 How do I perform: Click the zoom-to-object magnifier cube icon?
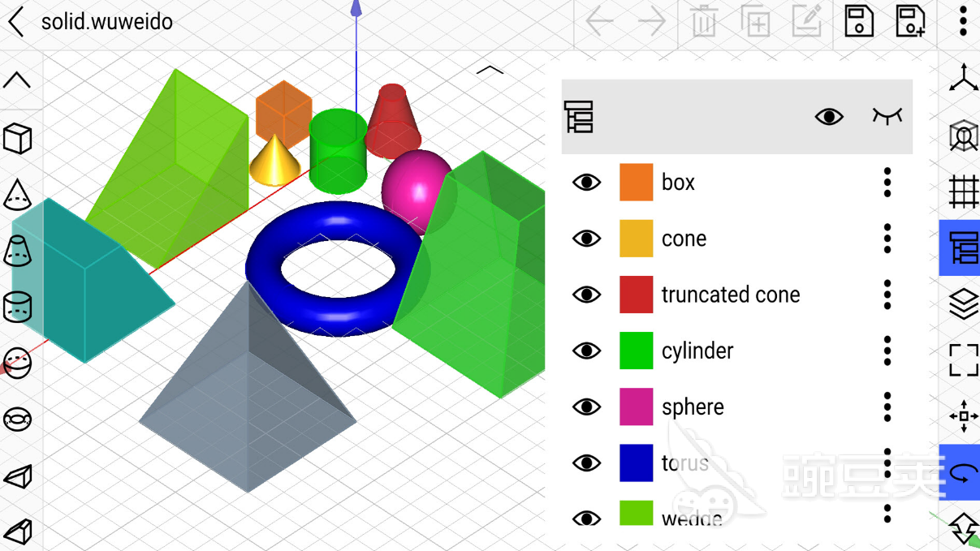pyautogui.click(x=964, y=136)
